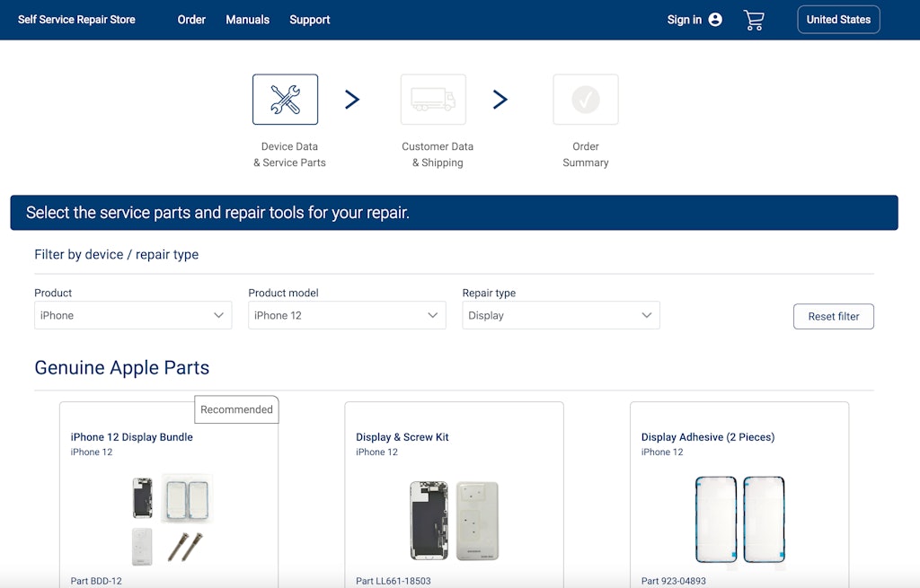Image resolution: width=920 pixels, height=588 pixels.
Task: Go to the Manuals menu item
Action: pos(247,20)
